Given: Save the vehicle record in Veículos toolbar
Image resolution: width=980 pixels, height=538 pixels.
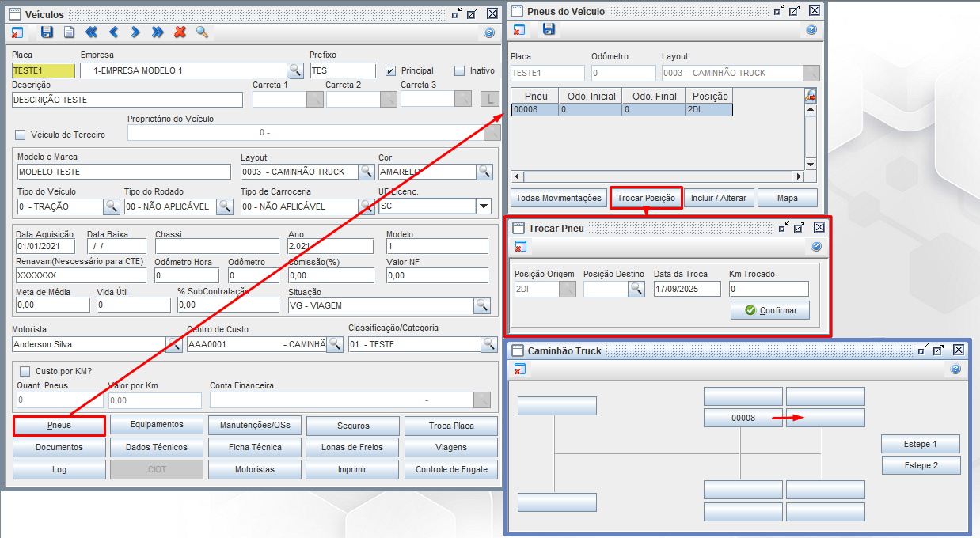Looking at the screenshot, I should [x=47, y=32].
